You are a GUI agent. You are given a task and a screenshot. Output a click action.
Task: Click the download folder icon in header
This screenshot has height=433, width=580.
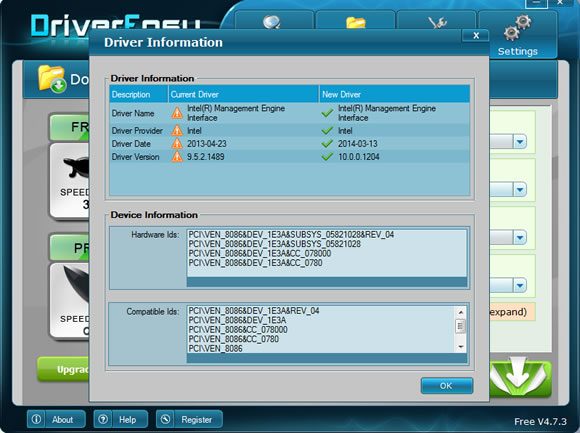(52, 78)
